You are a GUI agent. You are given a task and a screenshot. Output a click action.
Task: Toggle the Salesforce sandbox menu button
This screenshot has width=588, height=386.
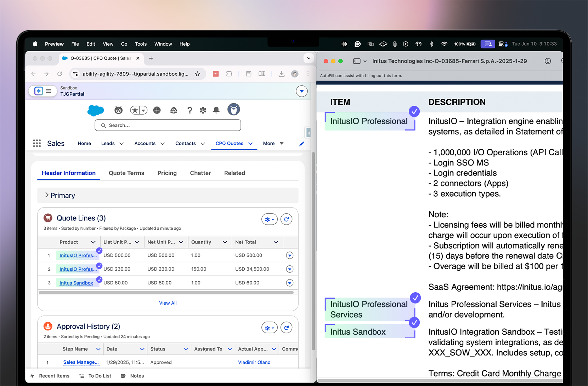point(43,91)
